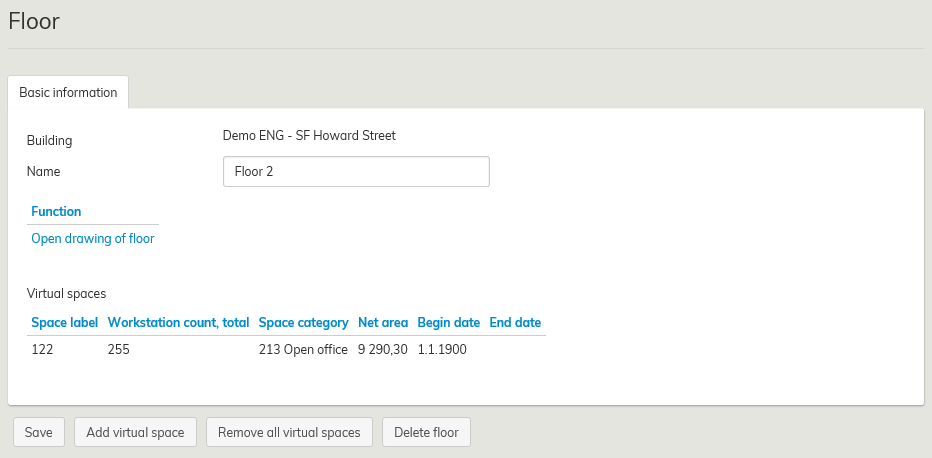Click the building name Demo ENG - SF Howard Street
This screenshot has width=932, height=458.
309,136
